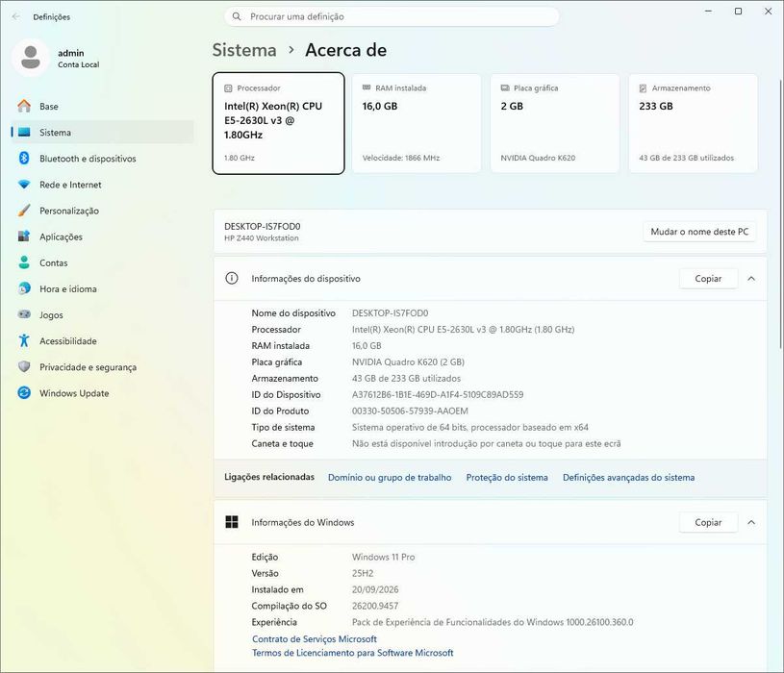Click the build number 26200.9457
Screen dimensions: 784x673
pos(375,606)
